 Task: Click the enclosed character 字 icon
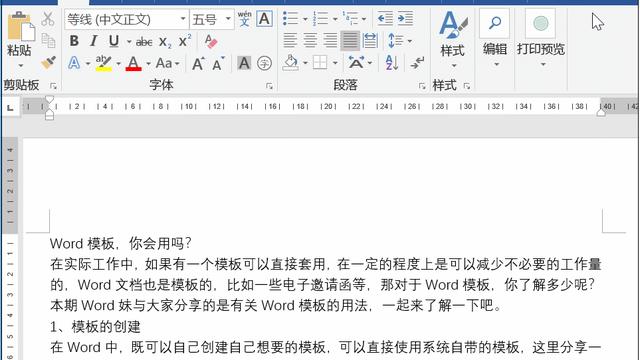pos(264,63)
